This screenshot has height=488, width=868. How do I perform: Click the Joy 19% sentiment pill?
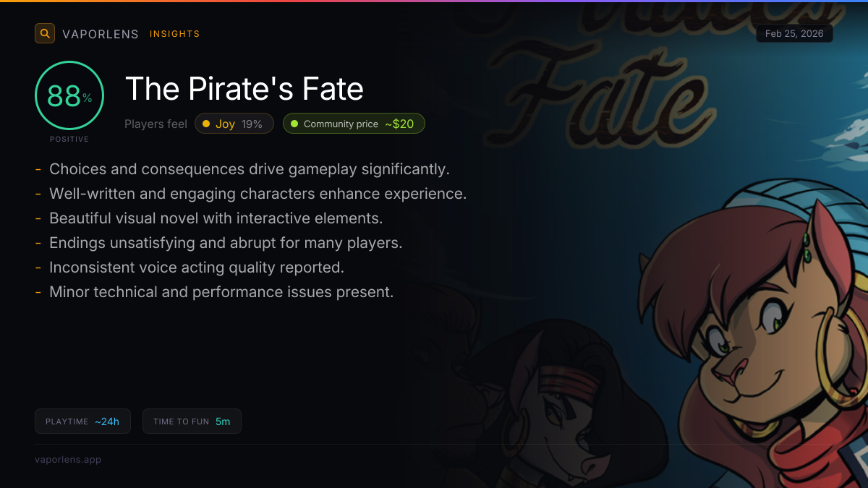pos(234,124)
